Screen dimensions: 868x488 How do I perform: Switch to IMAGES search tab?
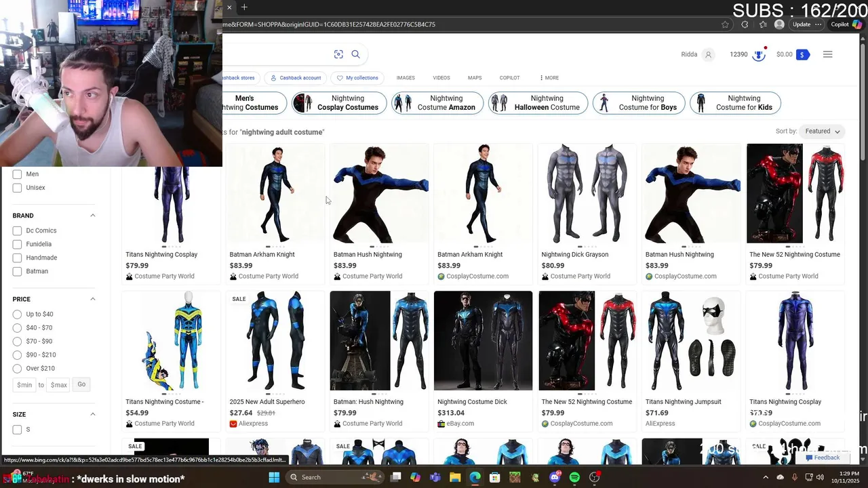406,78
